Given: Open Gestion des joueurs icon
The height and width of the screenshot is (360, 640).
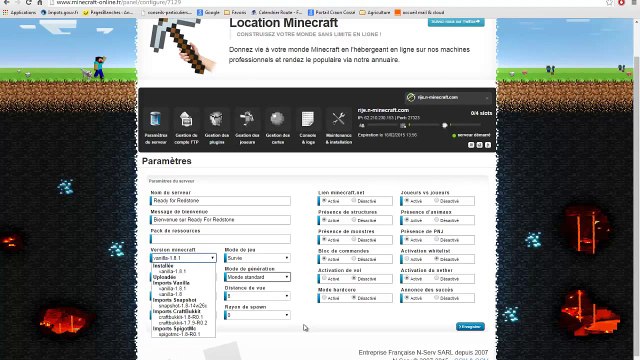Looking at the screenshot, I should click(247, 119).
